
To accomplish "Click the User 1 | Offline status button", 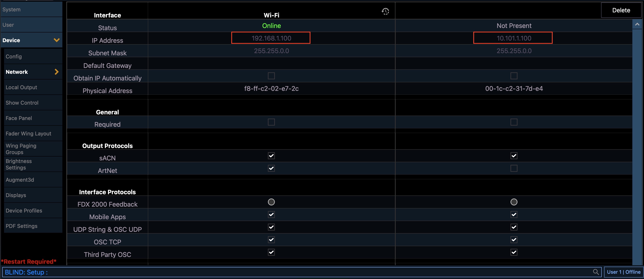I will 624,272.
